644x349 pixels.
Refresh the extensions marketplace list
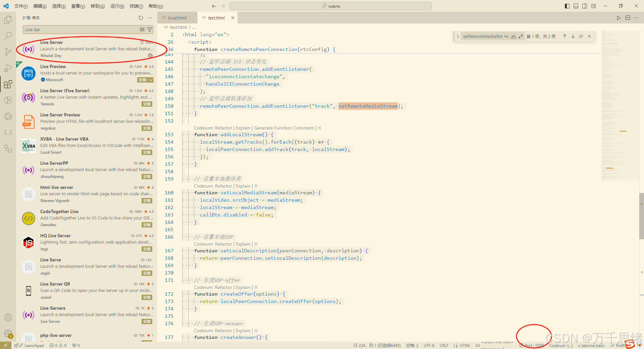[141, 18]
